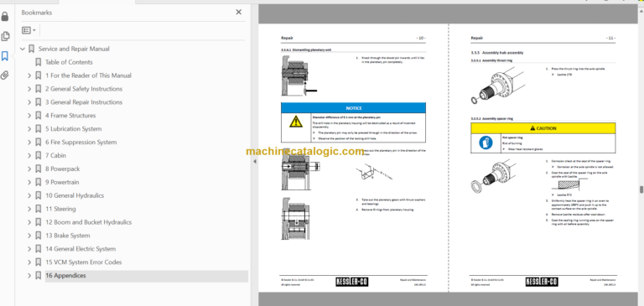Viewport: 644px width, 306px height.
Task: Expand 3 General Repair Instructions bookmark
Action: tap(29, 102)
